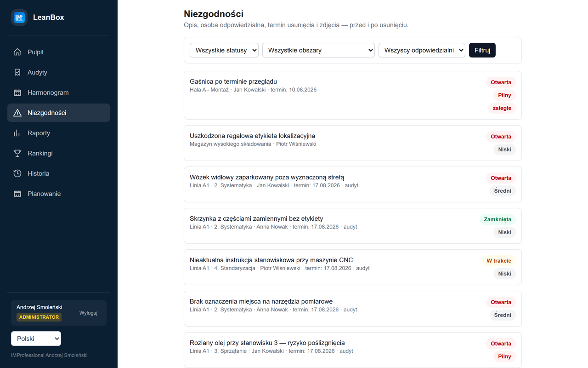Click Średni badge on Brak oznaczenia row
Viewport: 588px width, 368px height.
(x=503, y=315)
